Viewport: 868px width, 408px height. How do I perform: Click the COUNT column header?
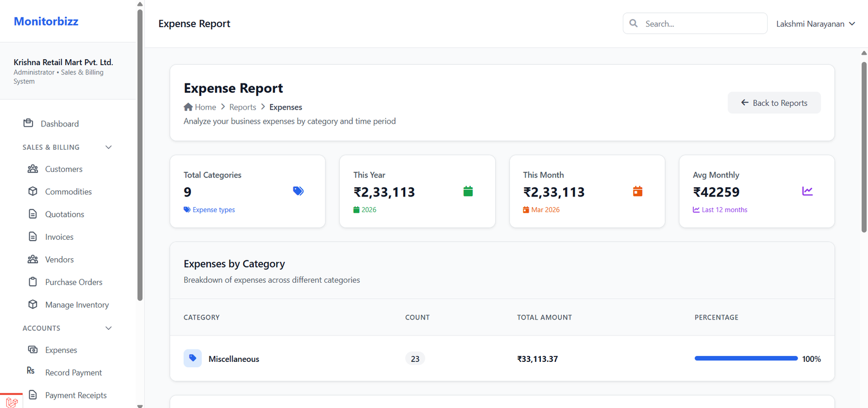pos(417,317)
